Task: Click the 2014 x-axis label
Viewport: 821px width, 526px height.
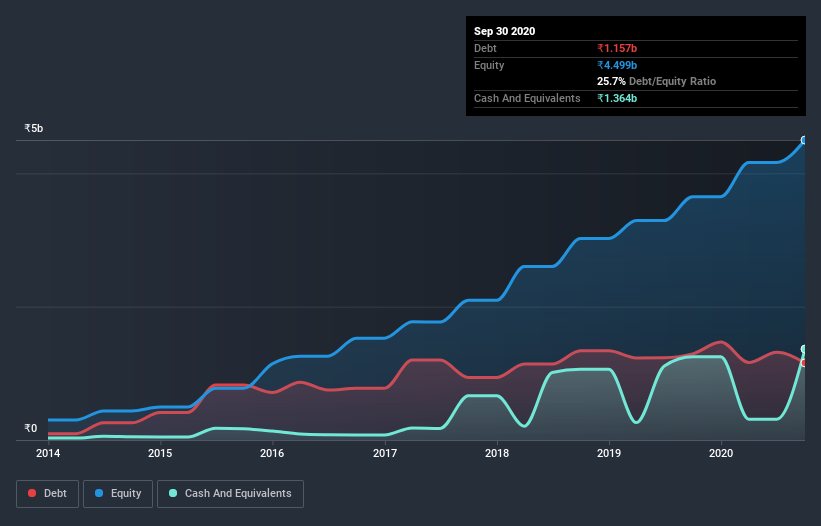Action: click(x=48, y=453)
